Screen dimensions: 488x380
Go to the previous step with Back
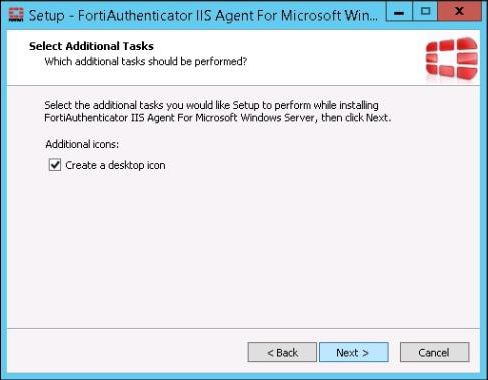point(282,352)
